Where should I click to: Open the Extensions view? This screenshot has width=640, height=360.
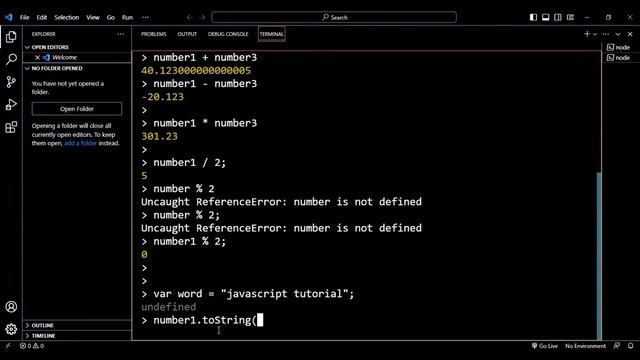tap(11, 127)
